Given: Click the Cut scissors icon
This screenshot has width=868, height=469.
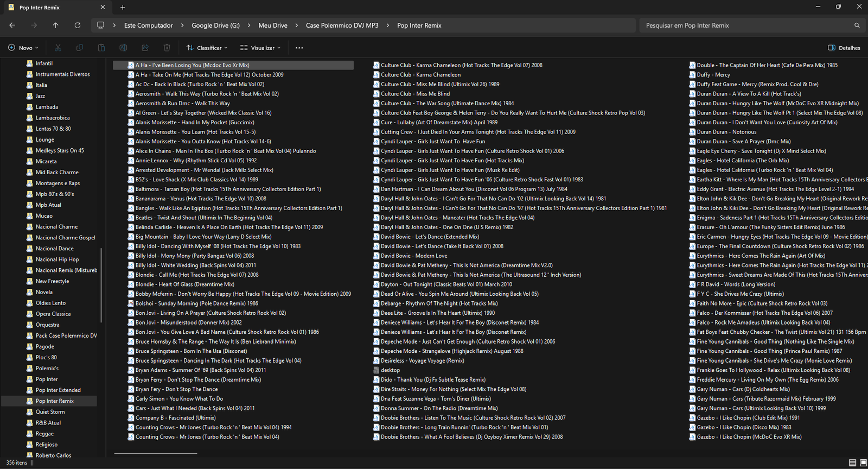Looking at the screenshot, I should (x=58, y=48).
